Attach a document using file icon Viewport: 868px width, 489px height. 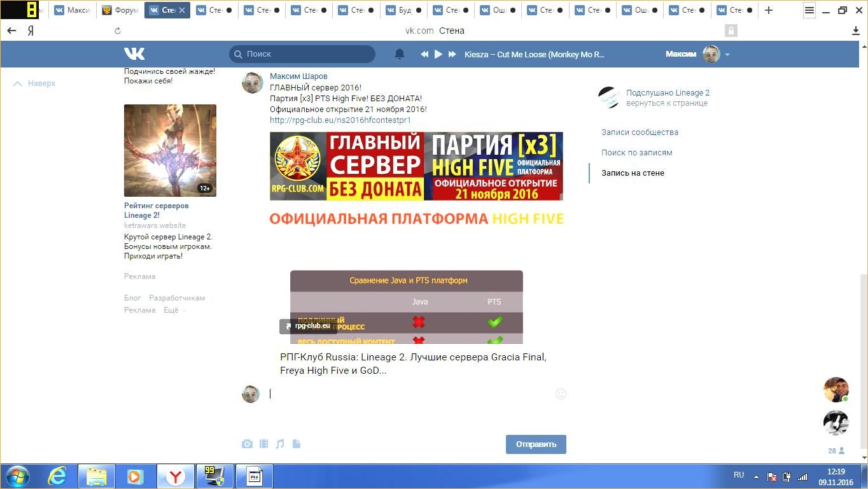[297, 444]
